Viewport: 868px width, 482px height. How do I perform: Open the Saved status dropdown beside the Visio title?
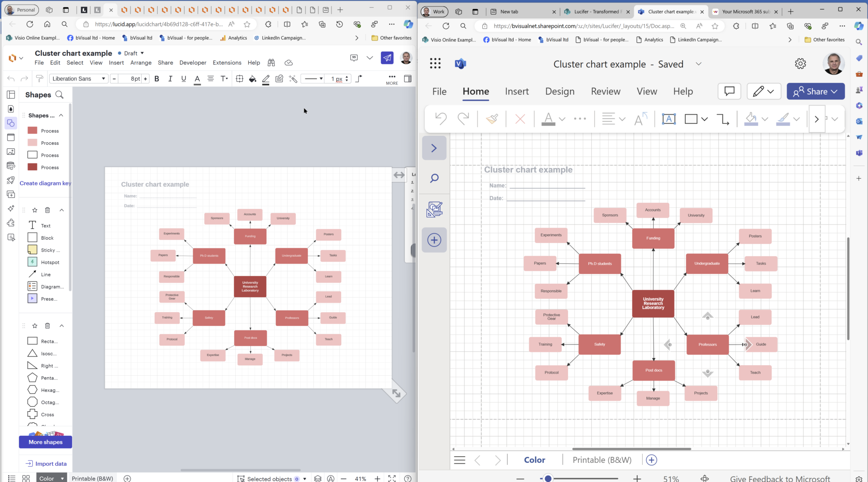[x=698, y=64]
